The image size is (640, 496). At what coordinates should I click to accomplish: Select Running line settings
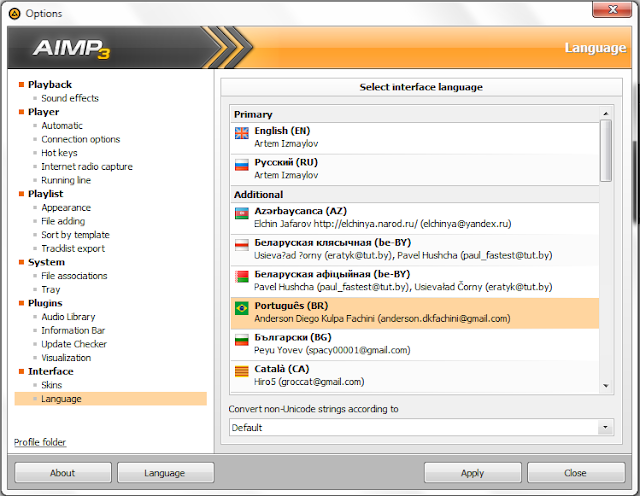pyautogui.click(x=66, y=180)
